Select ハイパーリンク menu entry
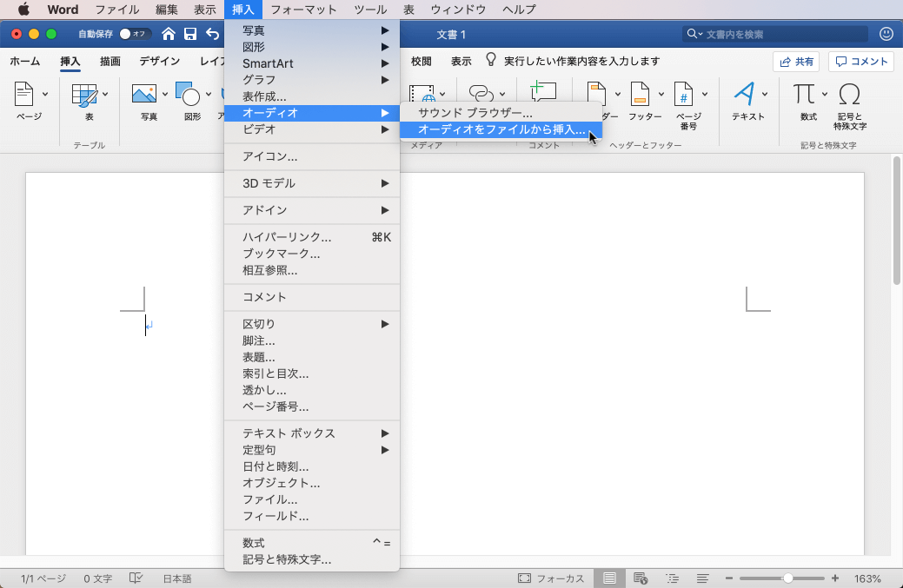 [311, 237]
